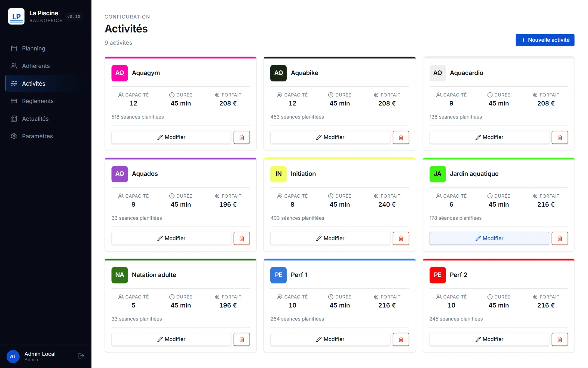Click the LP logo in the sidebar
The width and height of the screenshot is (588, 368).
pos(16,16)
